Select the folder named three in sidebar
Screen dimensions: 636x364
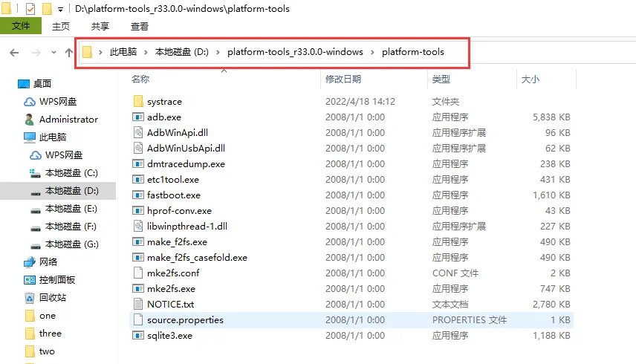point(51,334)
